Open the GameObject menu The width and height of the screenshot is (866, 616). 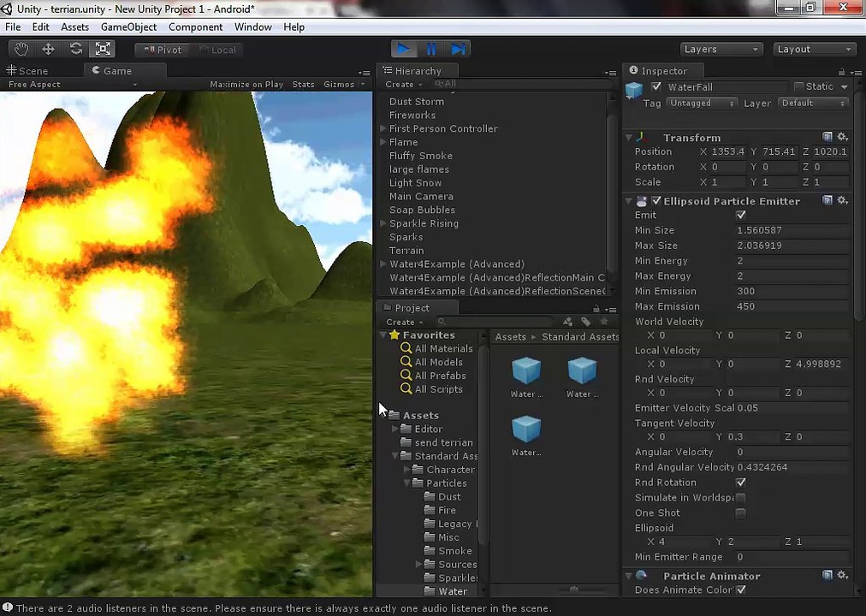point(128,27)
